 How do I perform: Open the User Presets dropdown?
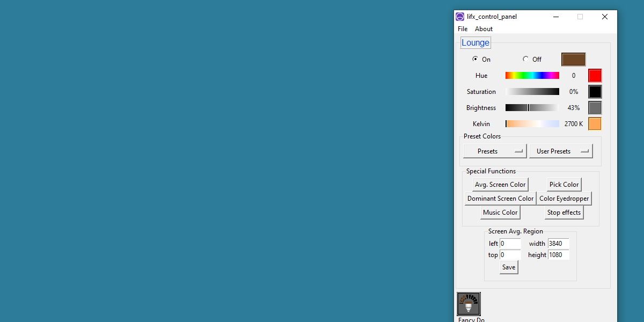tap(561, 151)
